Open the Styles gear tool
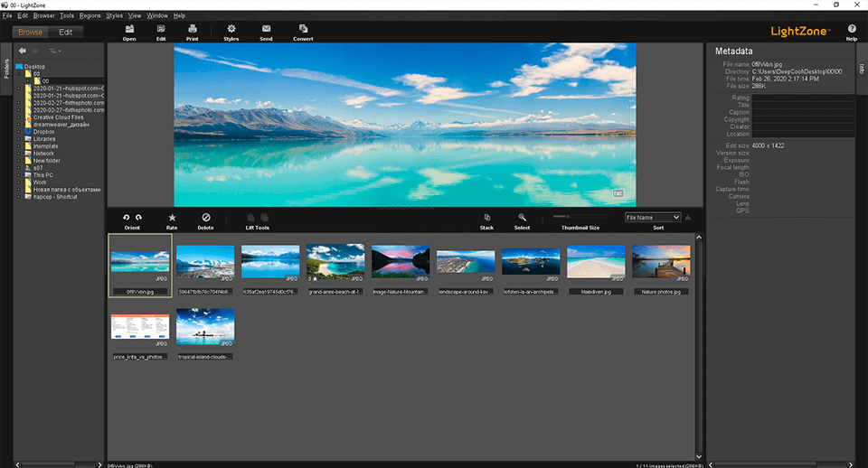Image resolution: width=868 pixels, height=468 pixels. click(231, 29)
